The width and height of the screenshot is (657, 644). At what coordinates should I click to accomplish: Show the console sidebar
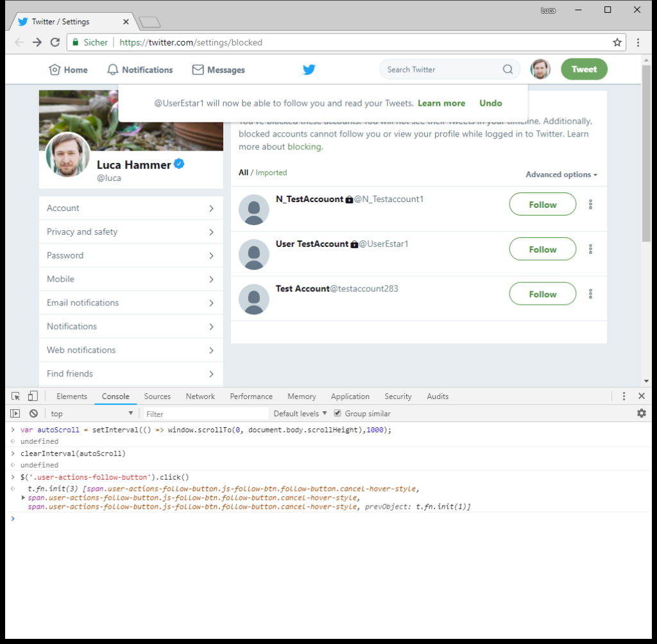coord(15,414)
